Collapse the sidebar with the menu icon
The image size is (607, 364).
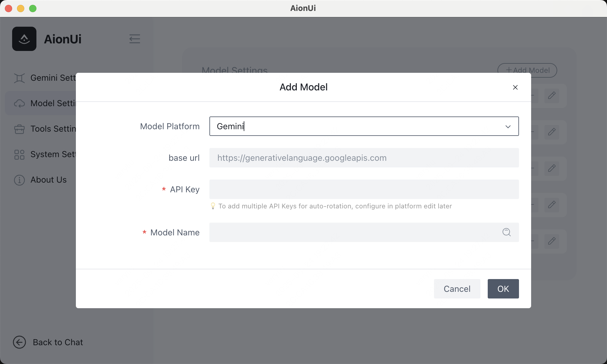(x=135, y=39)
